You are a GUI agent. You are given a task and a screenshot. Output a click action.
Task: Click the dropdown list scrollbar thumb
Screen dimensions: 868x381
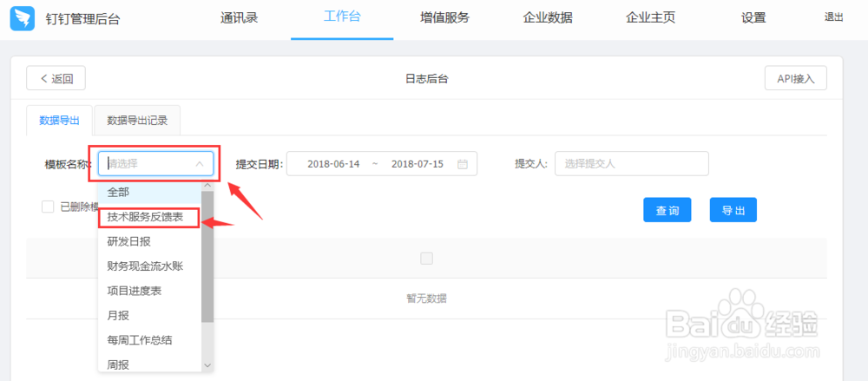click(x=207, y=256)
